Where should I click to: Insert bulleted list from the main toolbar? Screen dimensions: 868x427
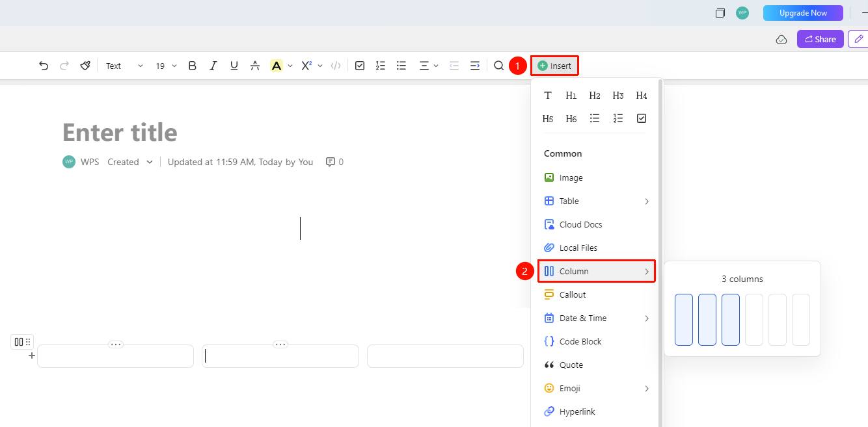click(x=401, y=66)
